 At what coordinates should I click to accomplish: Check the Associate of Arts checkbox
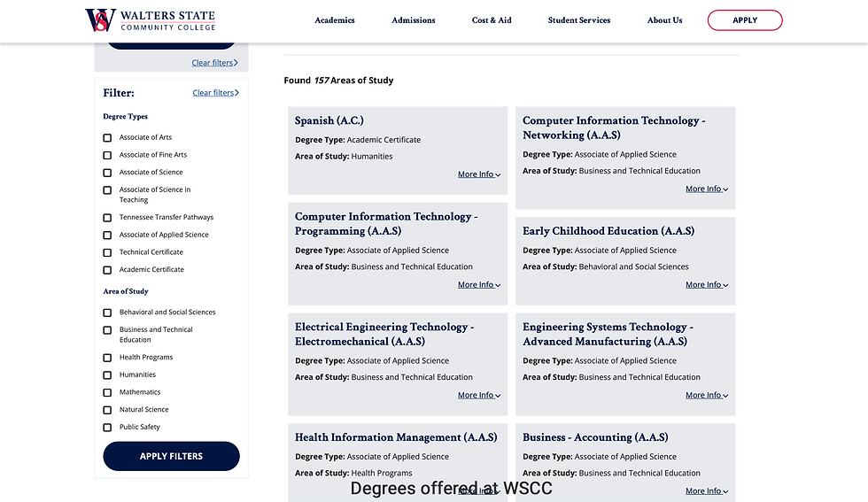click(107, 137)
